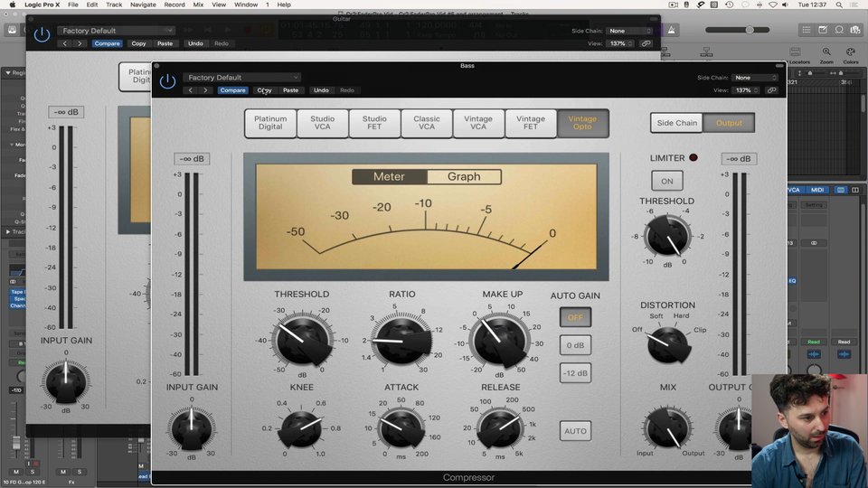The image size is (868, 488).
Task: Click the screen recording icon in menu bar
Action: 673,5
